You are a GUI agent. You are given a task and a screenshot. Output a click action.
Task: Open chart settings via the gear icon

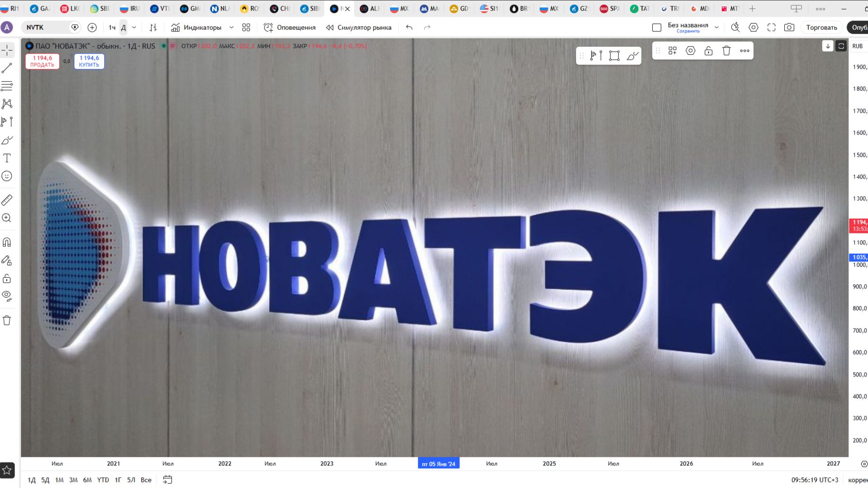point(754,27)
